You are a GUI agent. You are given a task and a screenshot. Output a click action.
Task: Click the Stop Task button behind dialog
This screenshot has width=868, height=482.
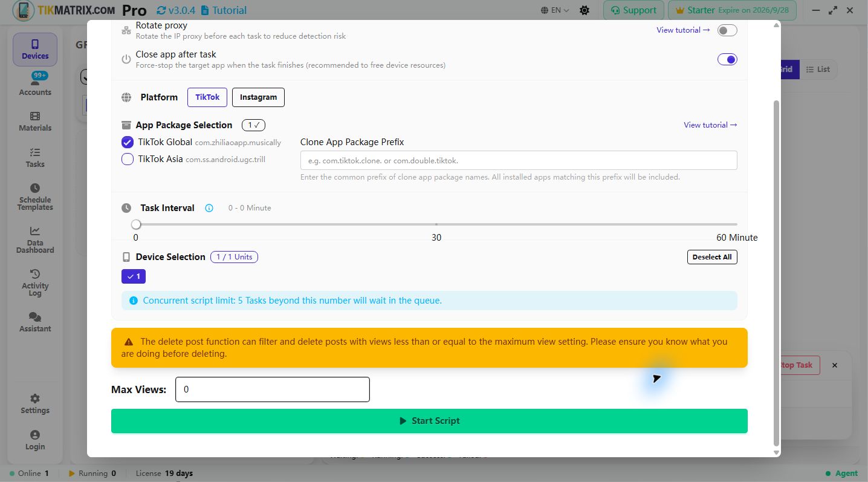[x=800, y=365]
